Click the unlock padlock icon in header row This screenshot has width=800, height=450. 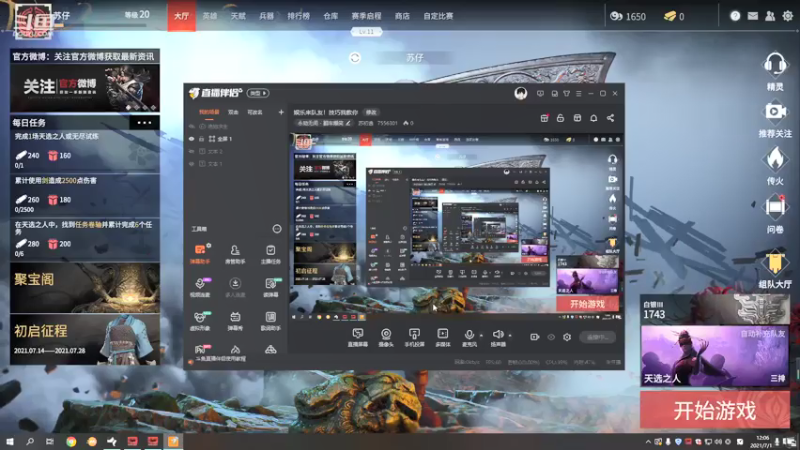click(x=560, y=118)
